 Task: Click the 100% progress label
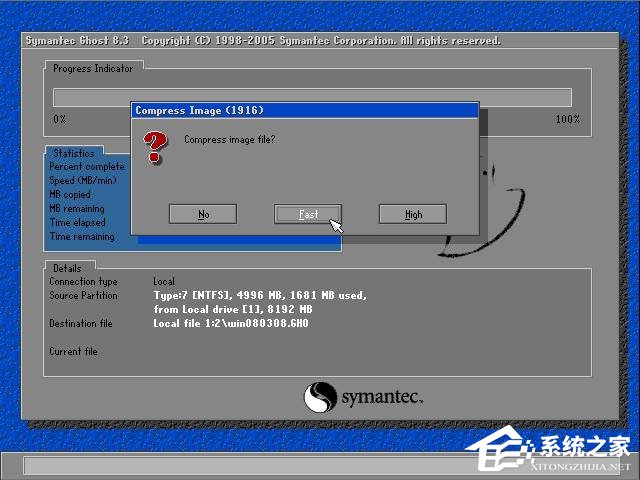pos(568,119)
